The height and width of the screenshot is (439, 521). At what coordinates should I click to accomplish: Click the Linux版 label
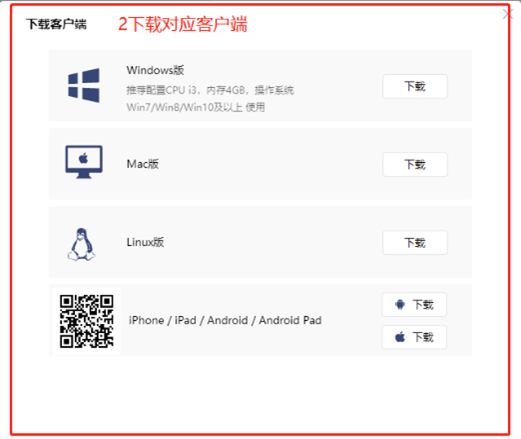(145, 242)
